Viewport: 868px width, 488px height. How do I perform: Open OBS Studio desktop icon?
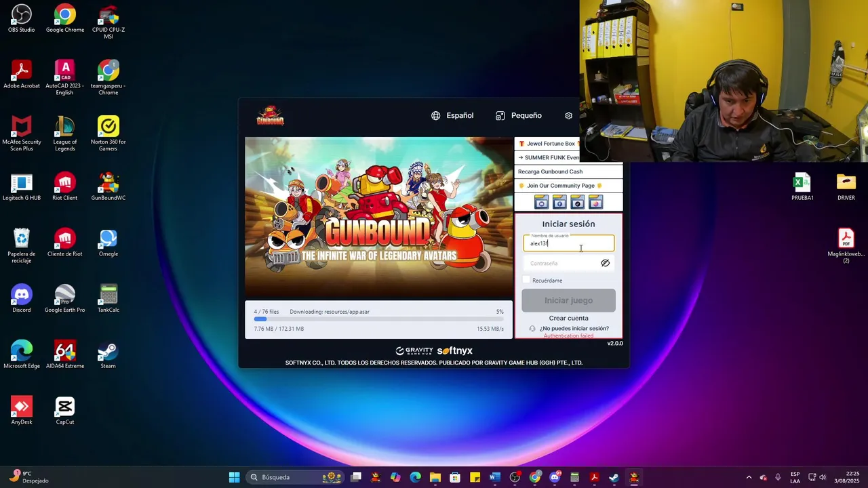pyautogui.click(x=22, y=18)
